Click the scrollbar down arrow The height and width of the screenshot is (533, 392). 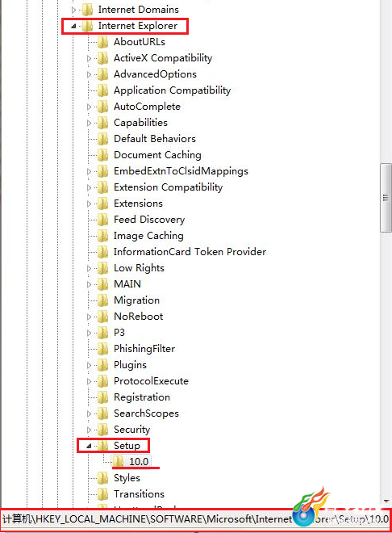tap(386, 502)
